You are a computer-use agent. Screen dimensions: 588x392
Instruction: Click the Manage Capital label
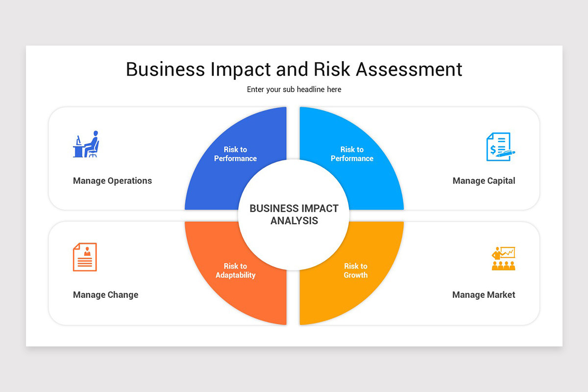pyautogui.click(x=484, y=181)
